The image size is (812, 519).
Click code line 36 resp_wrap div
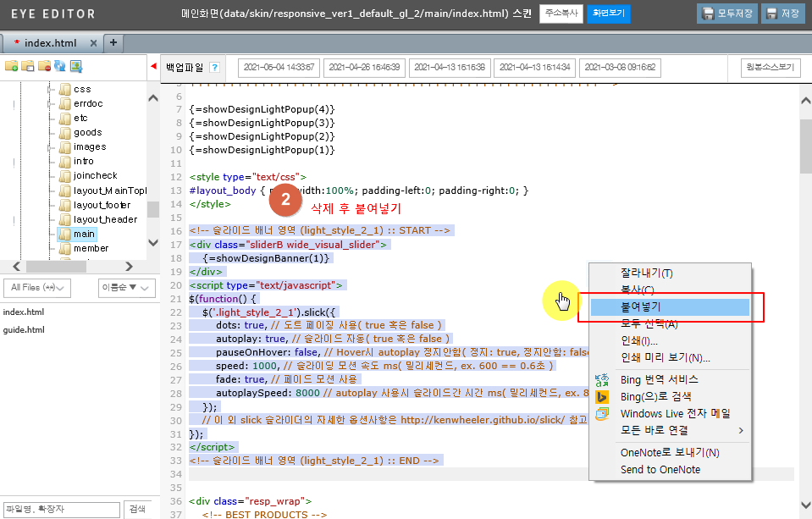(250, 501)
